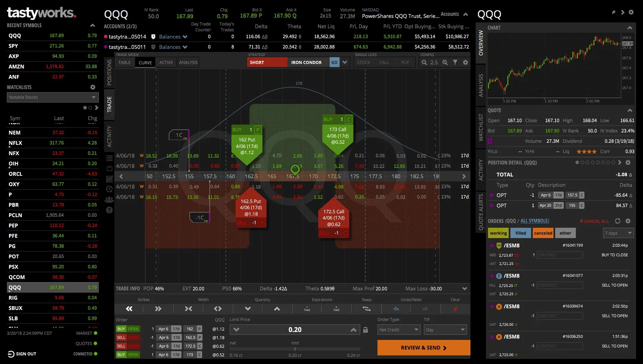Toggle SELL OPEN on 162.5 put leg
Viewport: 643px width, 364px height.
[128, 338]
